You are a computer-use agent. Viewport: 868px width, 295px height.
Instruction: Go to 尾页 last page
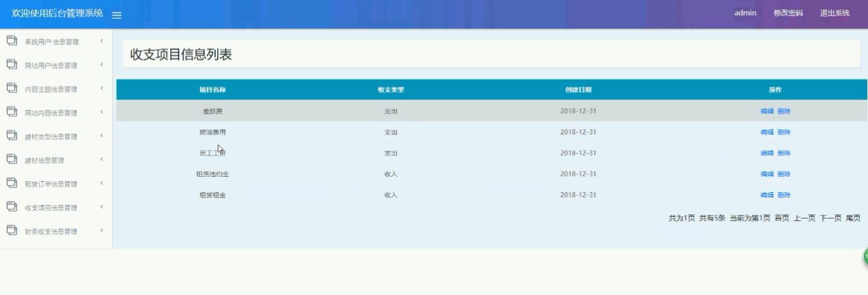click(x=853, y=218)
